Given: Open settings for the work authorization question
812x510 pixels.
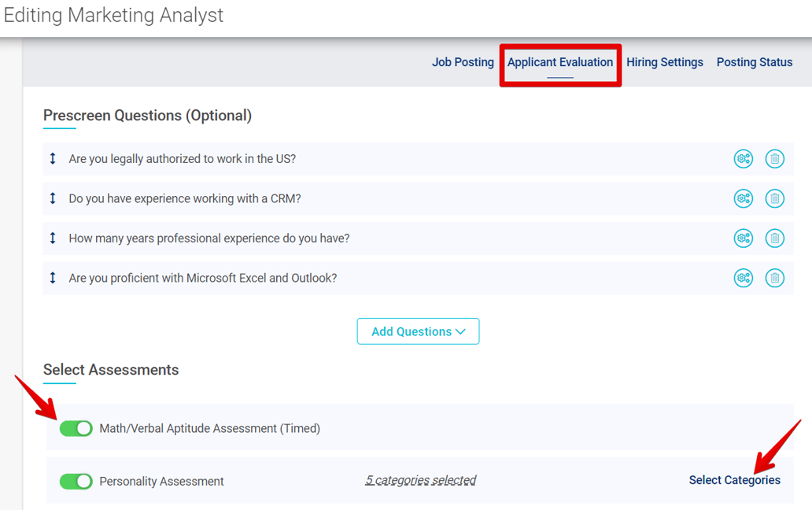Looking at the screenshot, I should click(743, 158).
